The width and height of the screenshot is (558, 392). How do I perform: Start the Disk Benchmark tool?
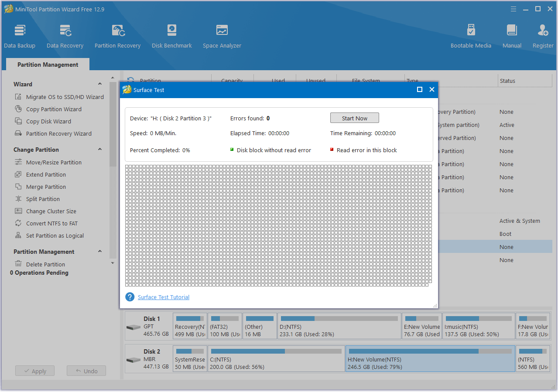click(x=172, y=37)
